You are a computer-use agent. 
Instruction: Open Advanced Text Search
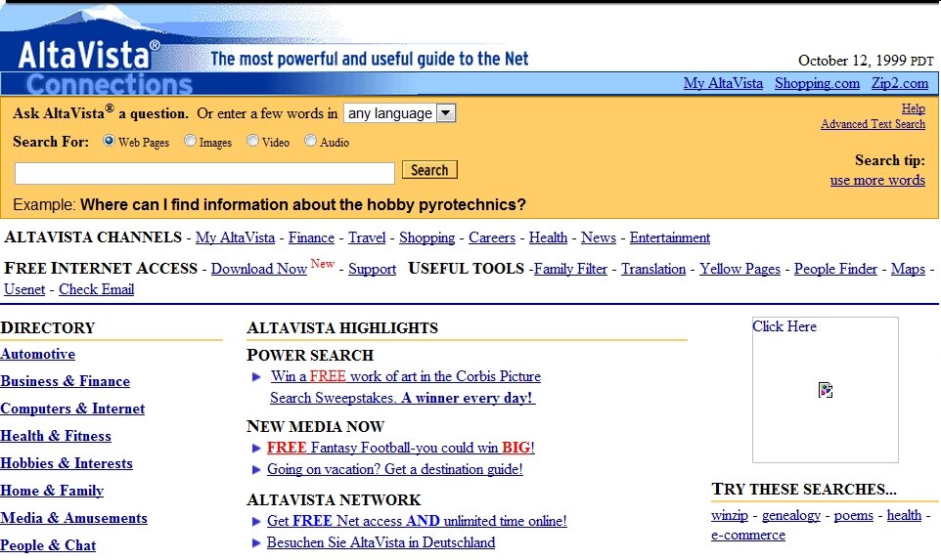coord(873,124)
